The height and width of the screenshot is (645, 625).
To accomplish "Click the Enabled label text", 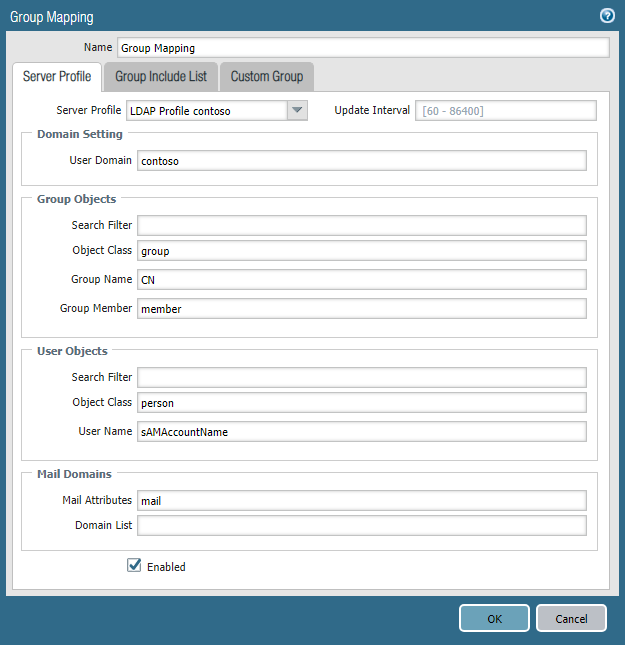I will point(166,567).
